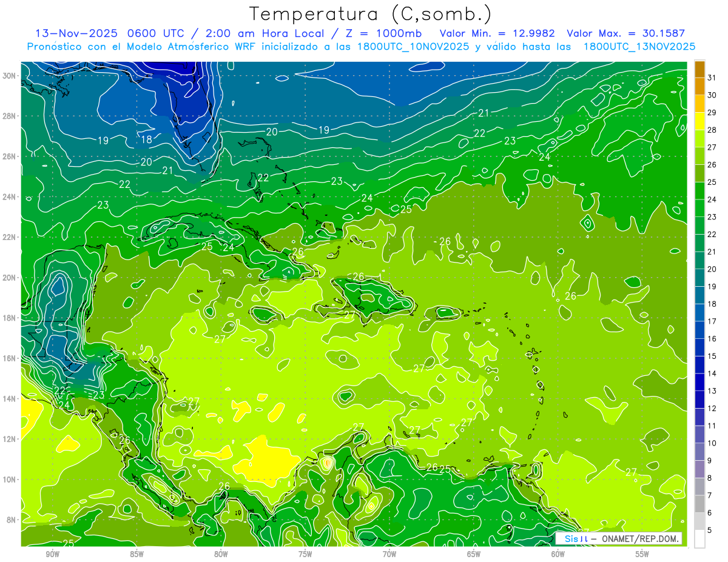Click the "20N" latitude axis label
Screen dimensions: 728x562
click(10, 278)
